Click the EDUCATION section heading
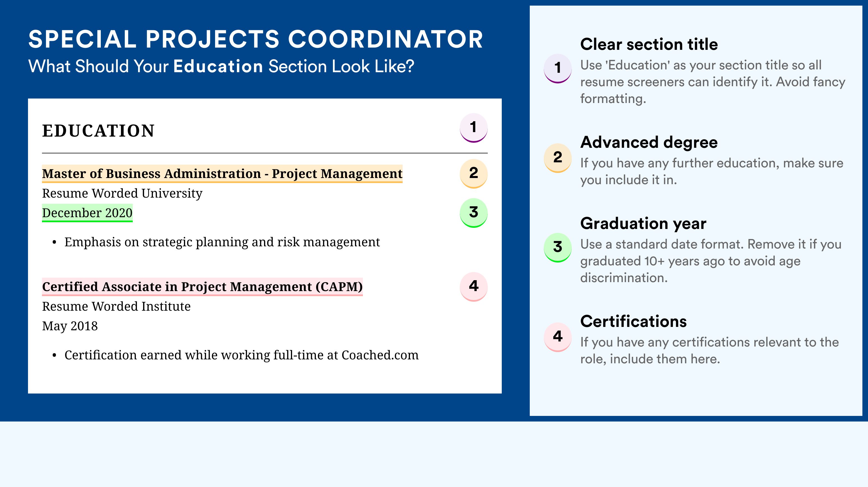 click(x=98, y=131)
